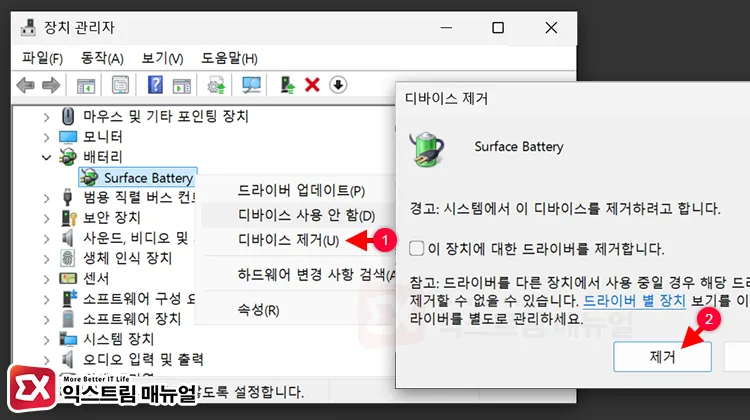The height and width of the screenshot is (420, 750).
Task: Expand the 생체 인식 장치 node
Action: click(46, 259)
